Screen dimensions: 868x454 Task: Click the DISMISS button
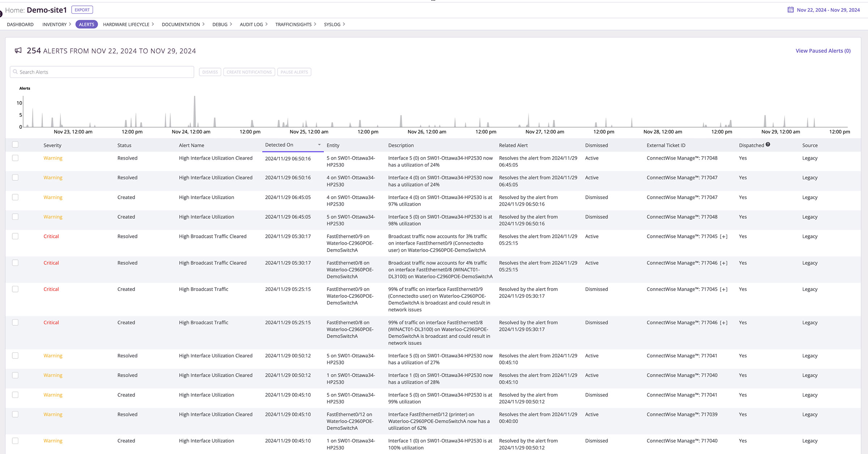pos(209,72)
